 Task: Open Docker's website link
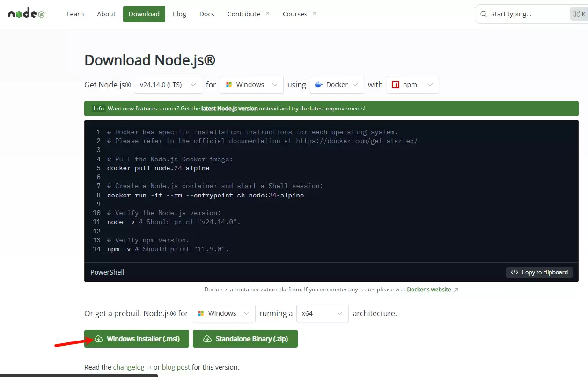429,290
